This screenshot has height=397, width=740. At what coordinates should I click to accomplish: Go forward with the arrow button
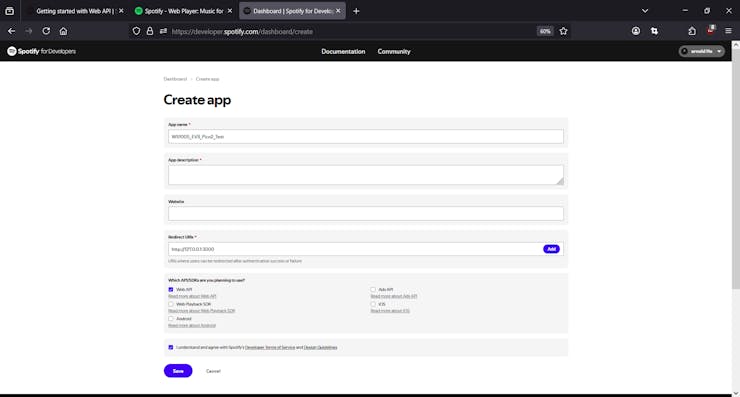point(29,31)
